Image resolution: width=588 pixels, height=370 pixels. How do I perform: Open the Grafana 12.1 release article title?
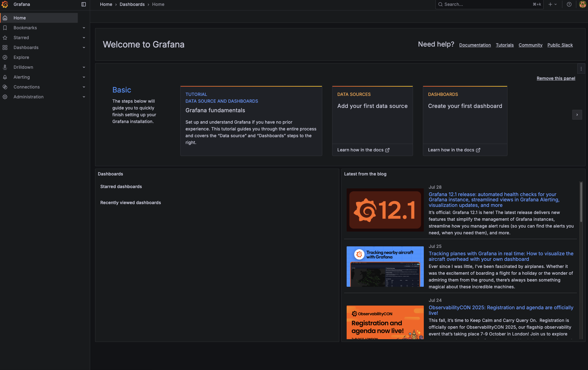494,200
